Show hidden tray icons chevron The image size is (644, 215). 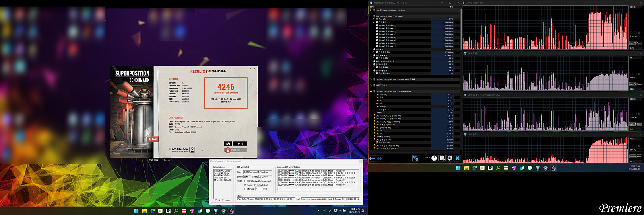pyautogui.click(x=319, y=211)
